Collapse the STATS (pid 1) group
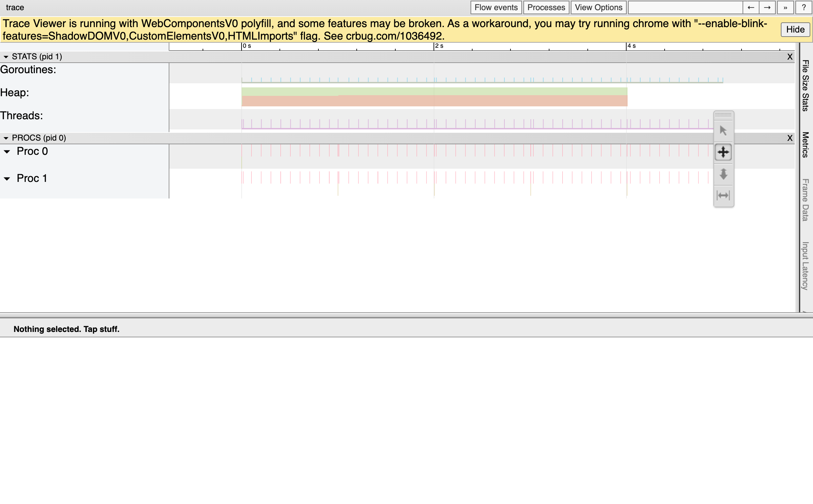Screen dimensions: 813x504 click(6, 57)
